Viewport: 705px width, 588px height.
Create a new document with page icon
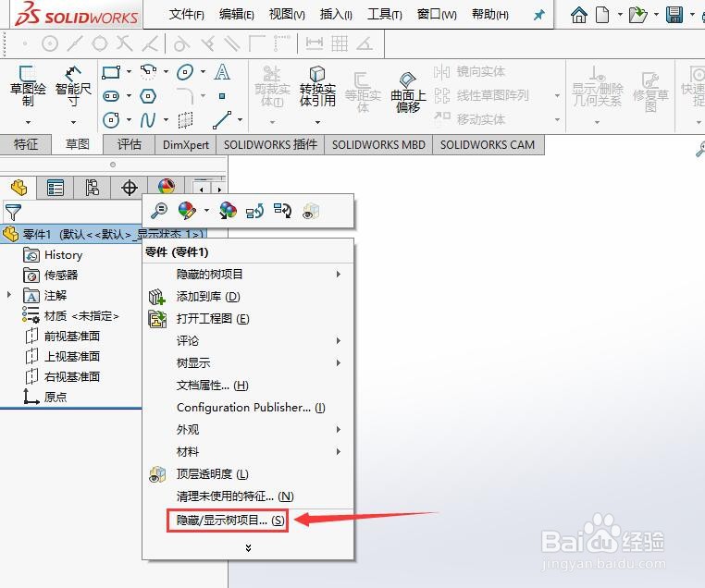[x=602, y=15]
